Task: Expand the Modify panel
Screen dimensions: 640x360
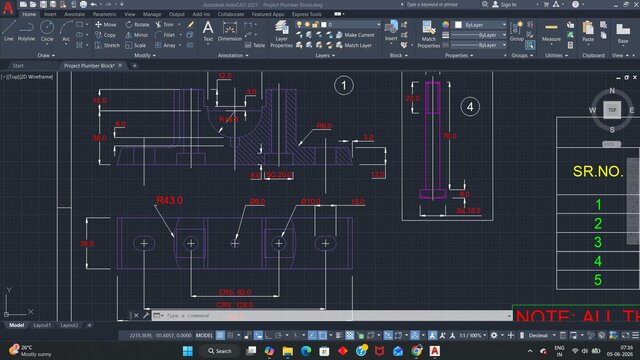Action: [x=145, y=56]
